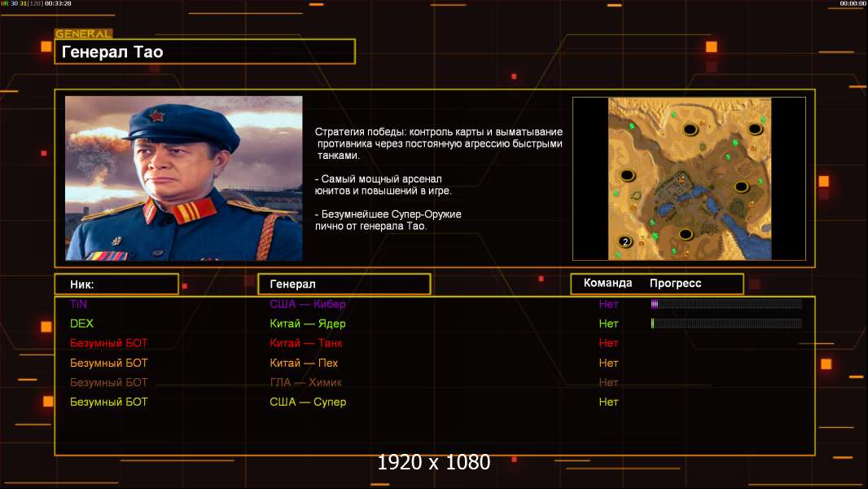Click the 00:00:00 clock at top right
The height and width of the screenshot is (489, 868).
[x=853, y=3]
